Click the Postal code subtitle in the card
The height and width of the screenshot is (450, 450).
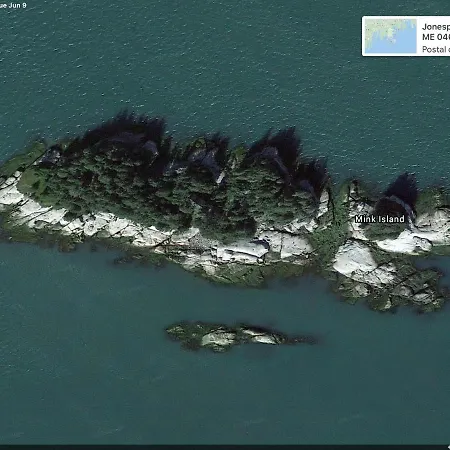(436, 49)
